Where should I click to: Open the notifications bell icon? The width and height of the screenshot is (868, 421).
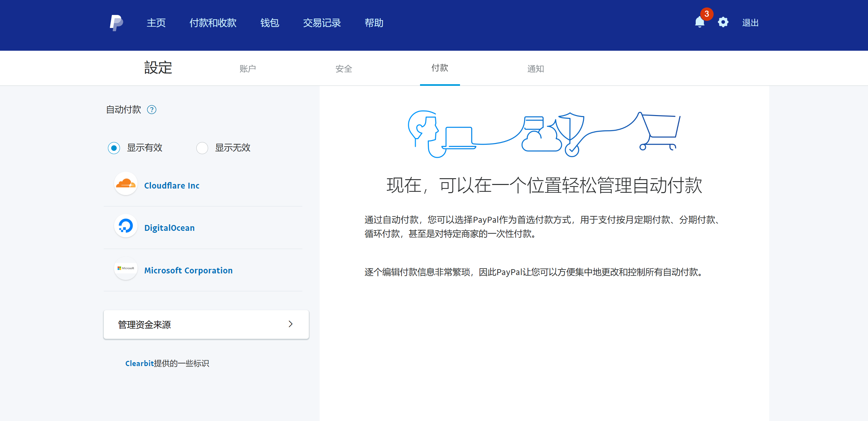699,23
